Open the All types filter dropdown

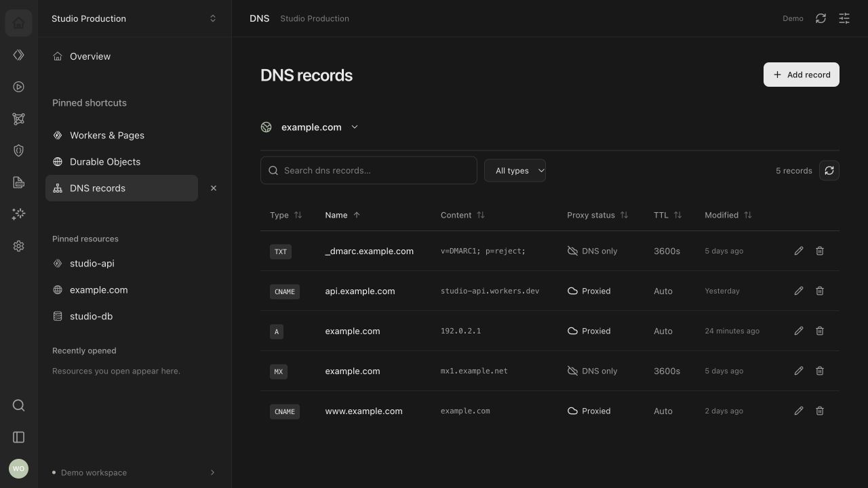515,170
